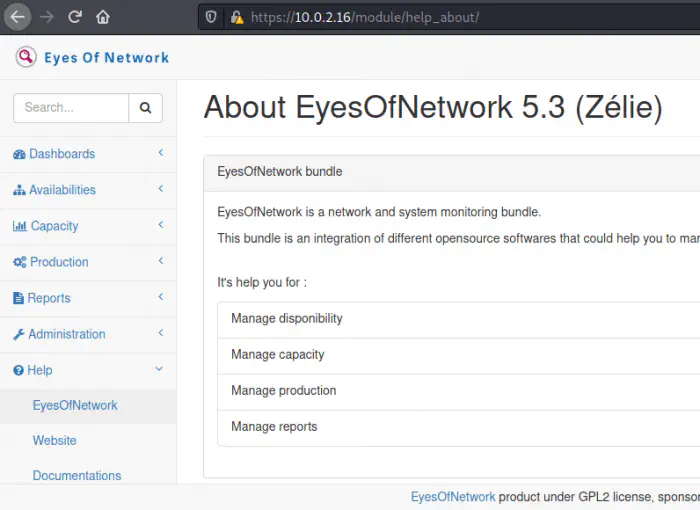Open the Website help submenu item
700x510 pixels.
click(x=54, y=440)
